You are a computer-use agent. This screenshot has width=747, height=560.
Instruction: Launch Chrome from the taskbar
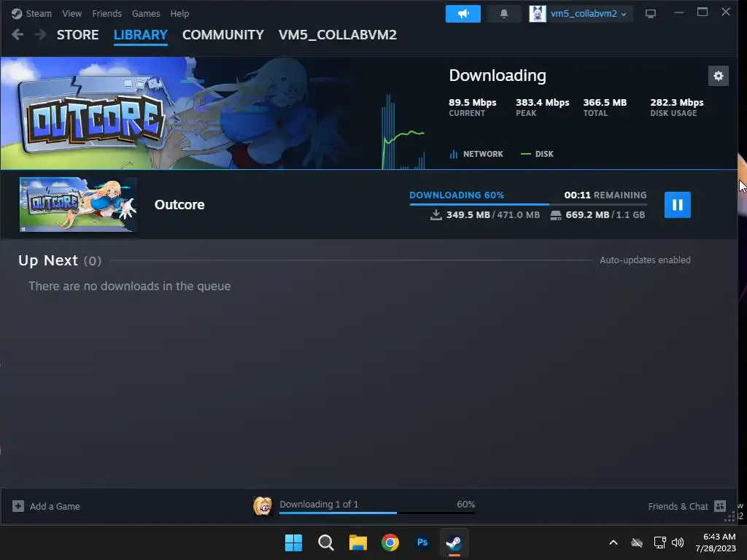click(390, 542)
